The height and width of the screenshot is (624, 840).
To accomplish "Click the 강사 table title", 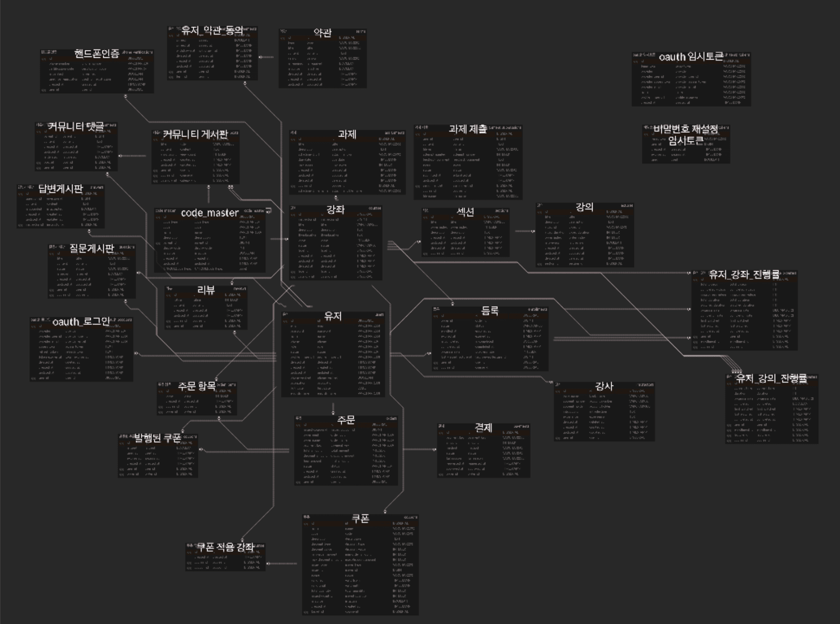I will (604, 386).
